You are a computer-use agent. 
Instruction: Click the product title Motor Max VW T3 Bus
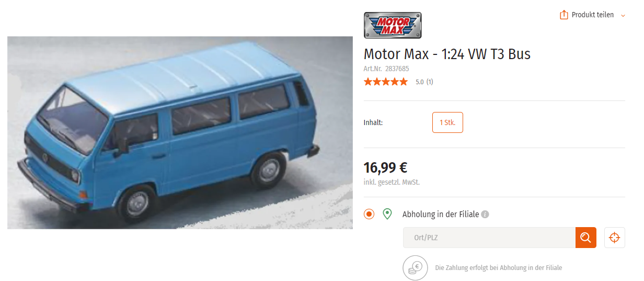pos(447,54)
